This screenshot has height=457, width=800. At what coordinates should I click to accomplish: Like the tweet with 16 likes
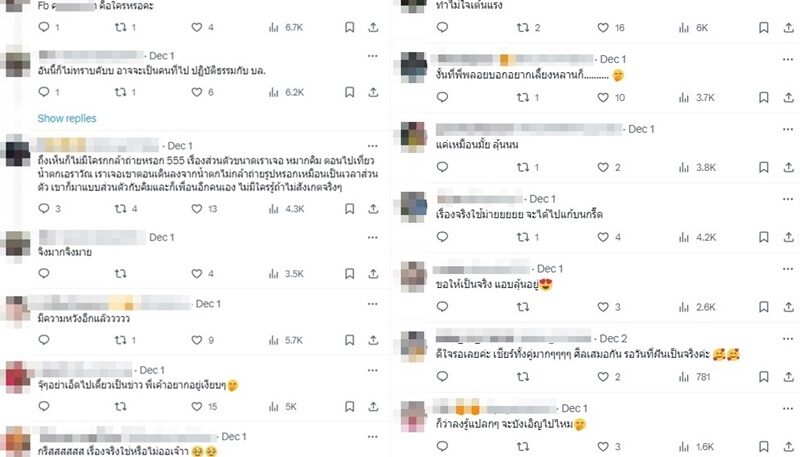tap(603, 28)
